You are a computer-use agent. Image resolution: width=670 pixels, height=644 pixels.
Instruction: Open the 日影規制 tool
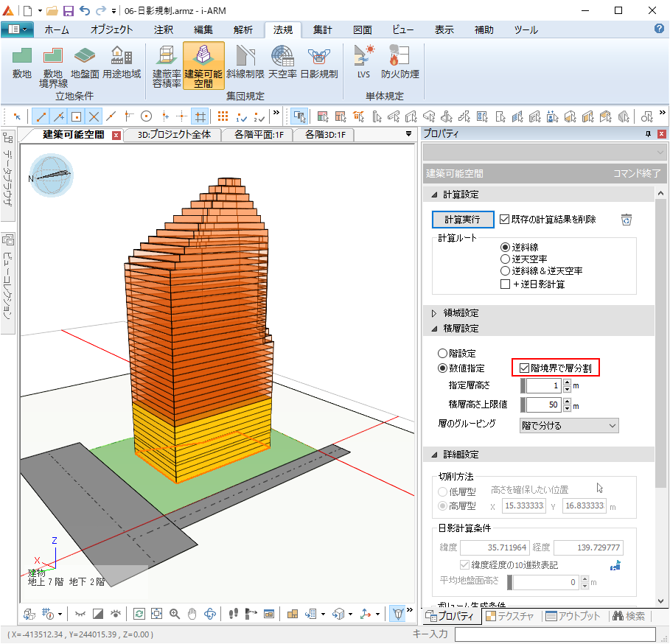pos(318,63)
